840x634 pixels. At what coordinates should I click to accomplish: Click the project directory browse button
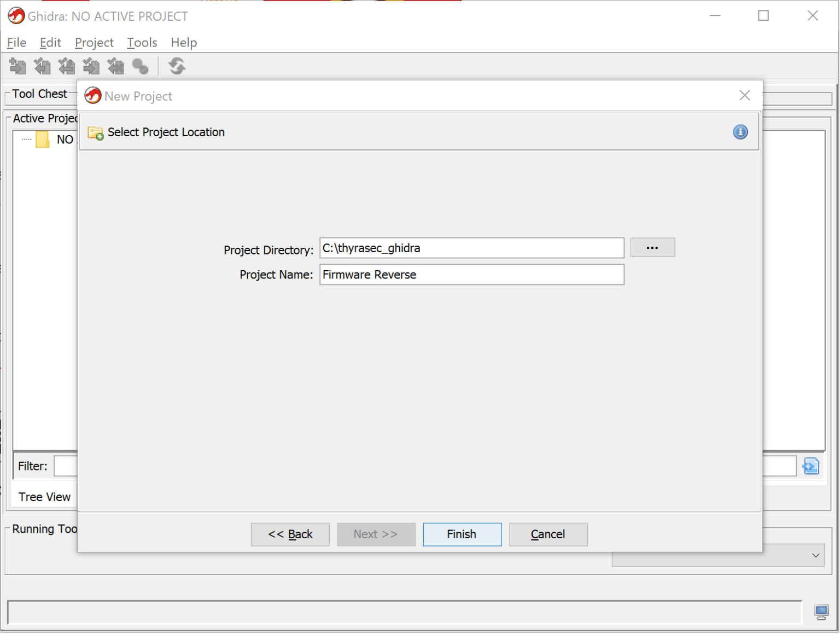coord(652,247)
